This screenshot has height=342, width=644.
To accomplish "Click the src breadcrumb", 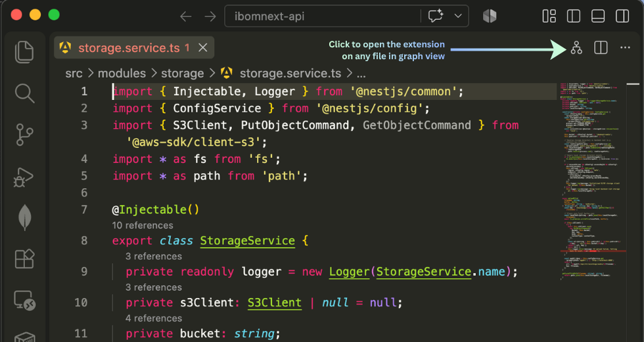I will click(74, 74).
